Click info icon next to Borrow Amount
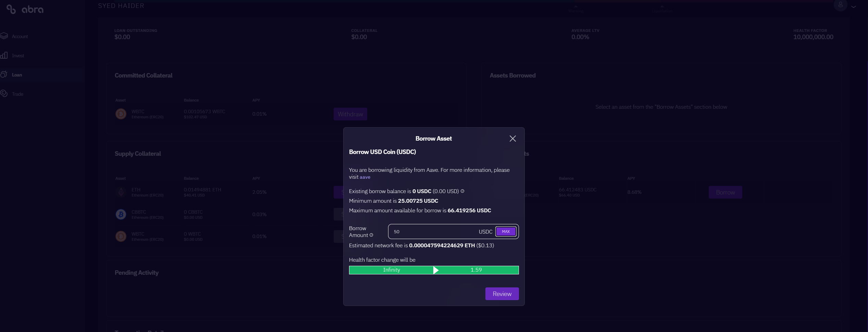 371,235
